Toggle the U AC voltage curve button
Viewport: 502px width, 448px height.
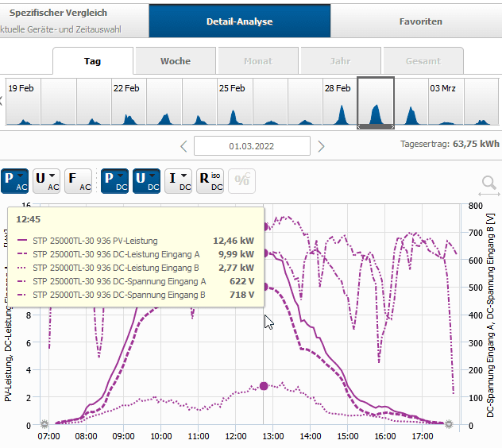[x=46, y=181]
